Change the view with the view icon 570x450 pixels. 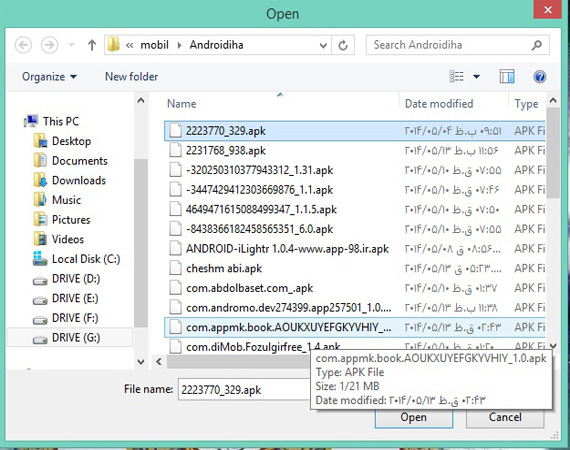pos(457,77)
